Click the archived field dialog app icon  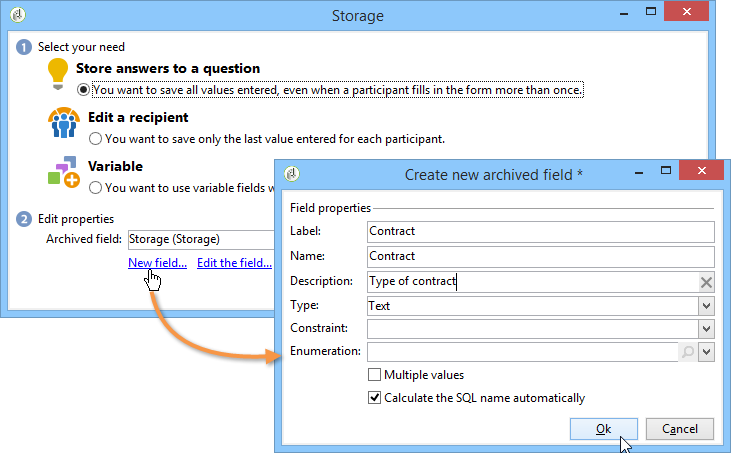pyautogui.click(x=292, y=174)
